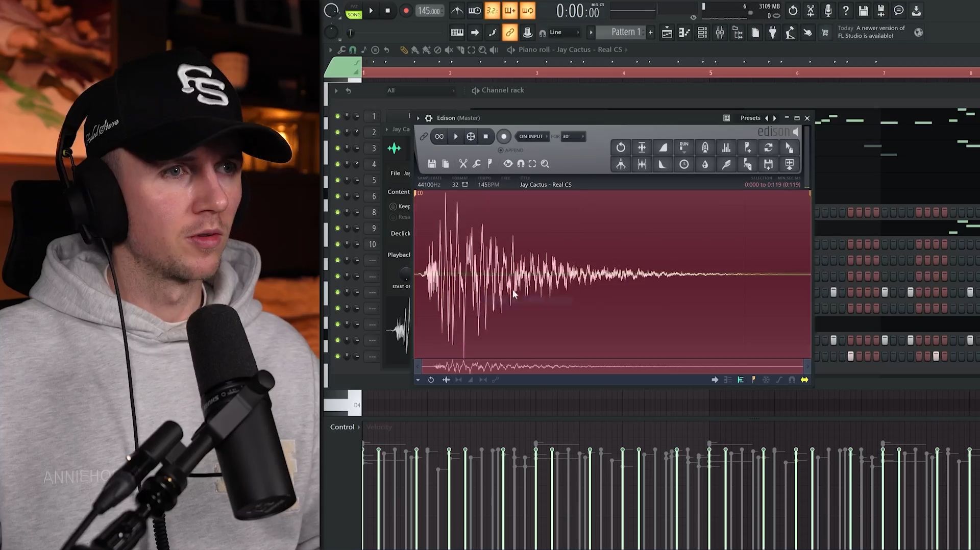Select the piano roll mute tool
Image resolution: width=980 pixels, height=550 pixels.
[449, 49]
